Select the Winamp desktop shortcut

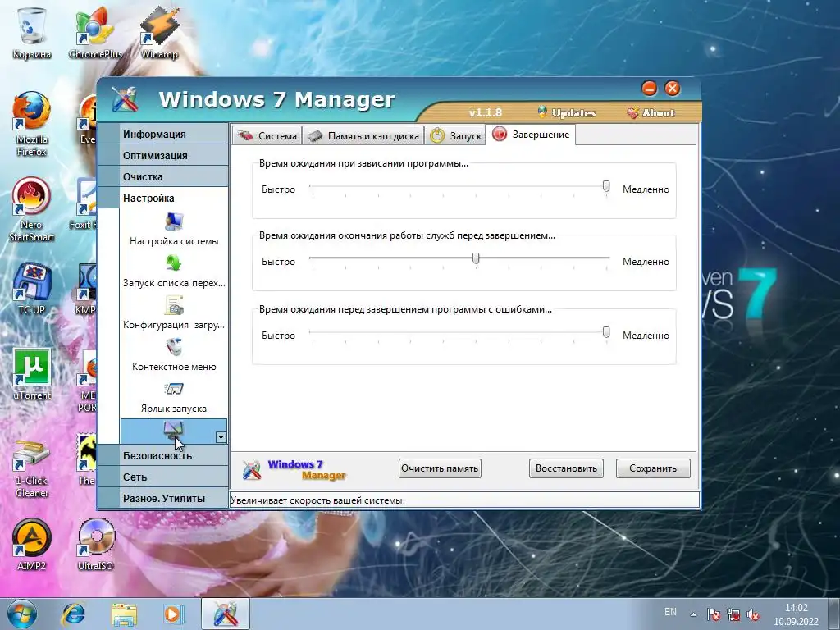[159, 33]
